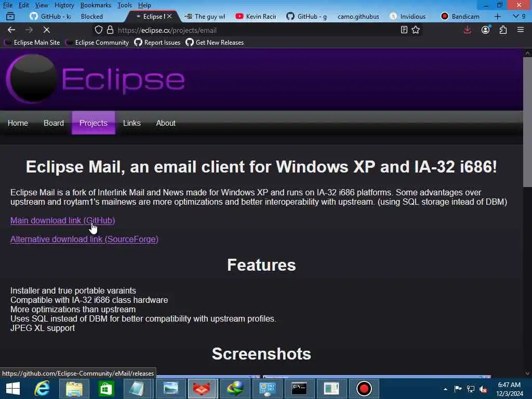The image size is (532, 399).
Task: Open the Firefox View tab icon
Action: [10, 16]
